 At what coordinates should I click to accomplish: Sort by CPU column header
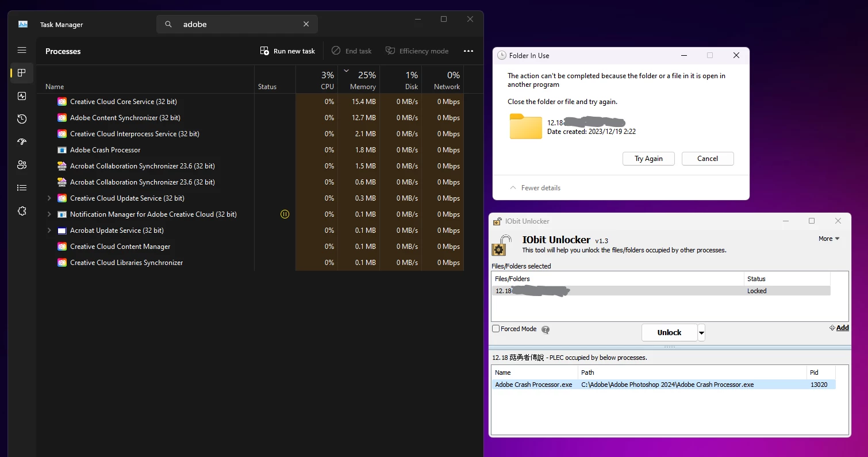[317, 79]
